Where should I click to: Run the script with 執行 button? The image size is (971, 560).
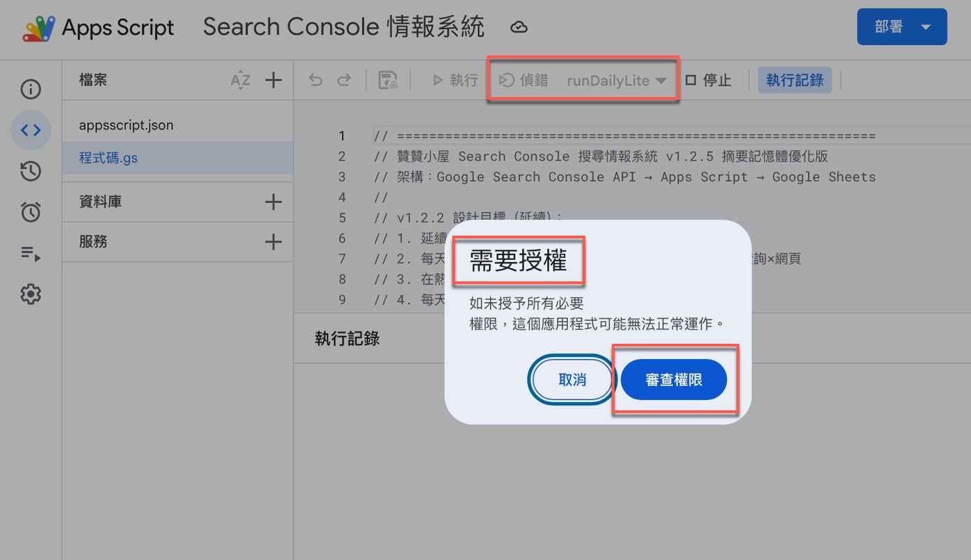click(x=455, y=80)
